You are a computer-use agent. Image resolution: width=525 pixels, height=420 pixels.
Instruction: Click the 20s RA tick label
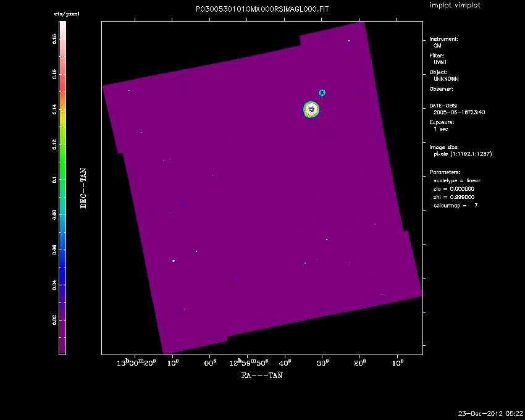(360, 363)
